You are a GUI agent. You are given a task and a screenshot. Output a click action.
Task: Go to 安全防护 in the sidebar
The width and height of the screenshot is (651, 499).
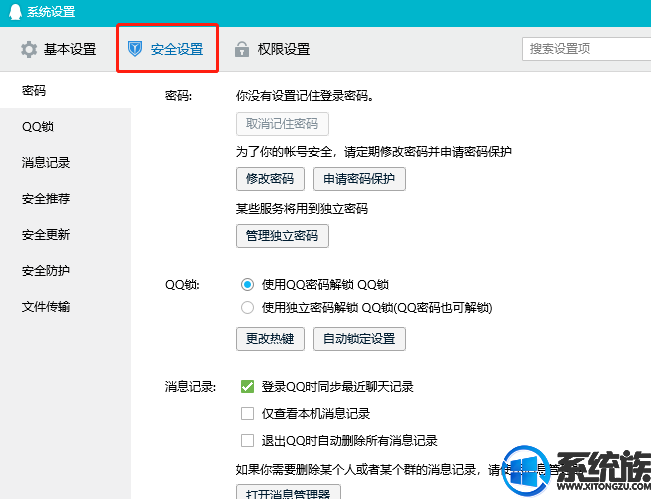(x=65, y=271)
